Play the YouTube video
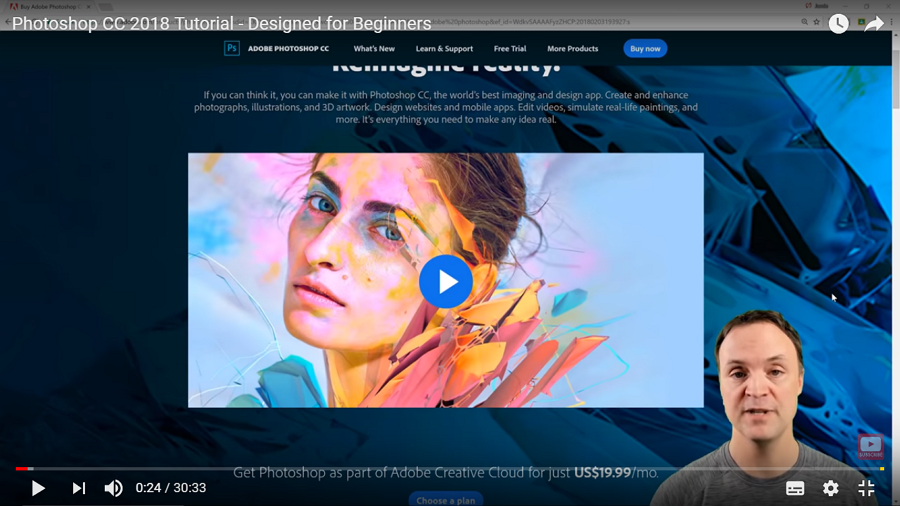Image resolution: width=900 pixels, height=506 pixels. click(x=38, y=488)
